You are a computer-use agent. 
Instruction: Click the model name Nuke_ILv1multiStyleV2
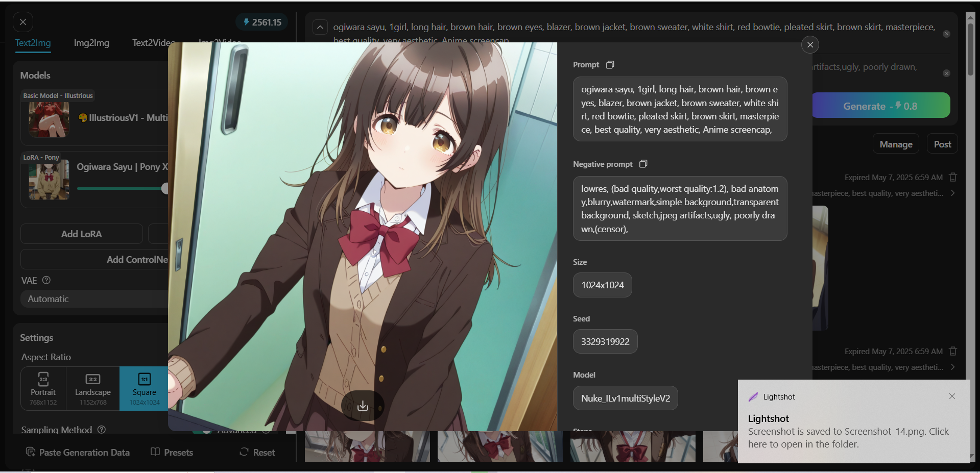[626, 398]
